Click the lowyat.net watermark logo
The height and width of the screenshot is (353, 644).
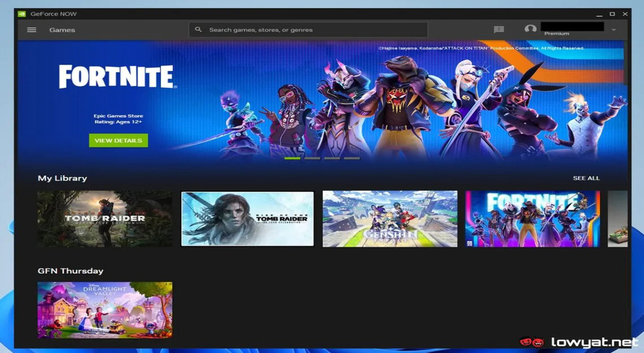tap(579, 342)
